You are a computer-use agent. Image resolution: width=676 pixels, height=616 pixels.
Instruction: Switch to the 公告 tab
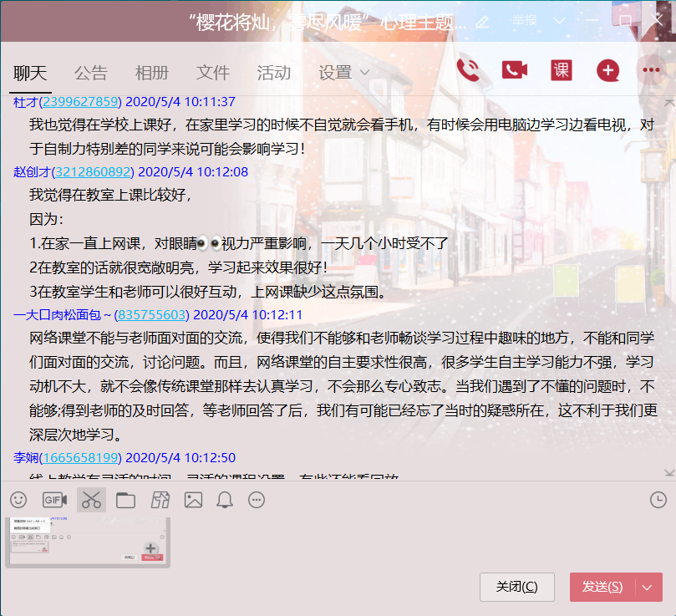point(90,73)
